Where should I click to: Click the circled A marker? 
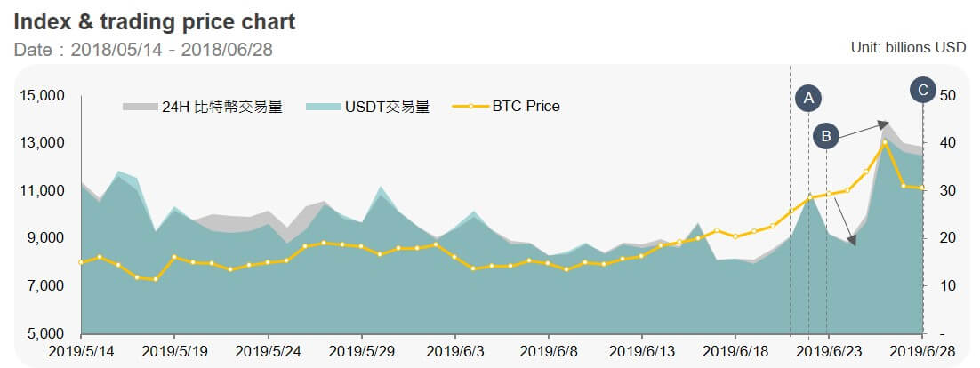808,99
